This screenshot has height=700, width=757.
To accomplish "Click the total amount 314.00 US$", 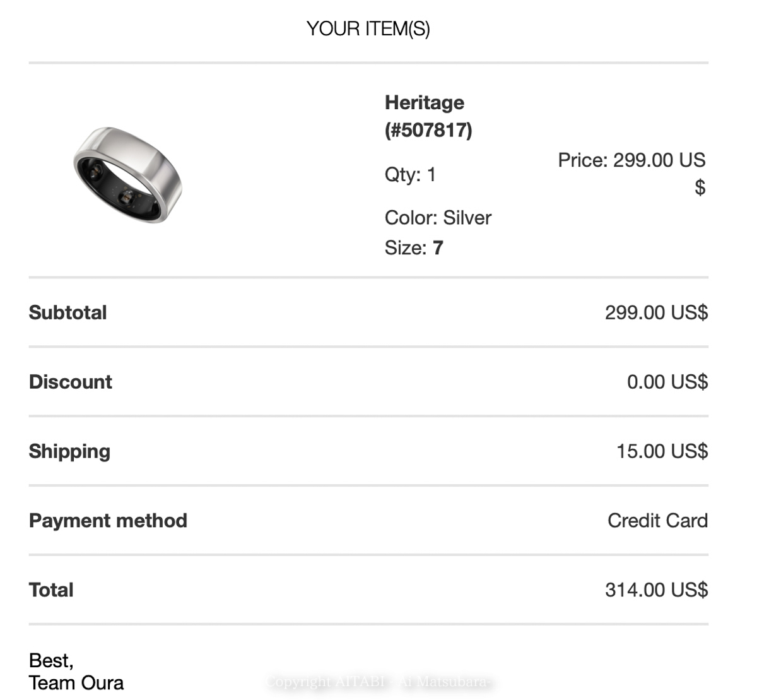I will [x=656, y=590].
